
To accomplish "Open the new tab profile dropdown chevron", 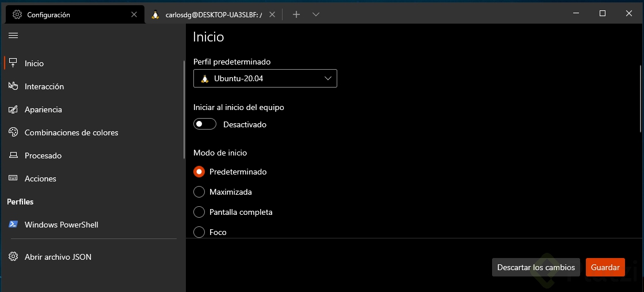I will [316, 14].
